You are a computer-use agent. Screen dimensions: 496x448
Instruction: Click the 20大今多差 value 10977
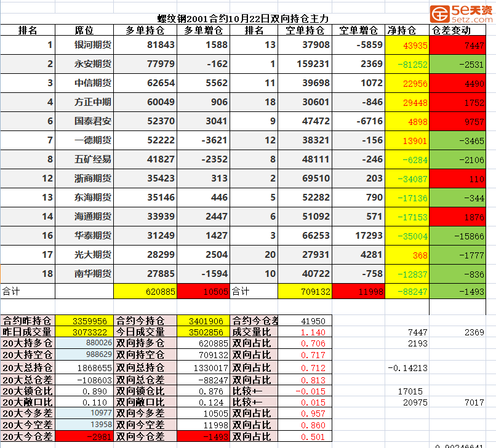click(x=84, y=413)
